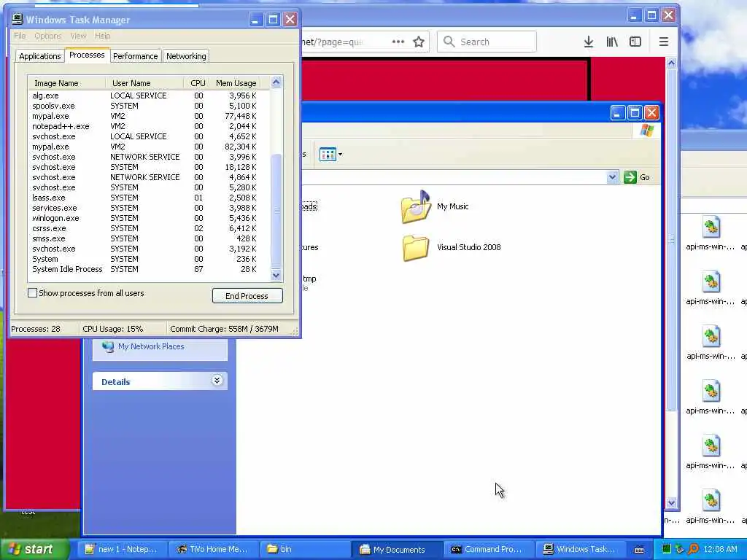This screenshot has width=747, height=560.
Task: Enable Show processes from all users
Action: [x=32, y=293]
